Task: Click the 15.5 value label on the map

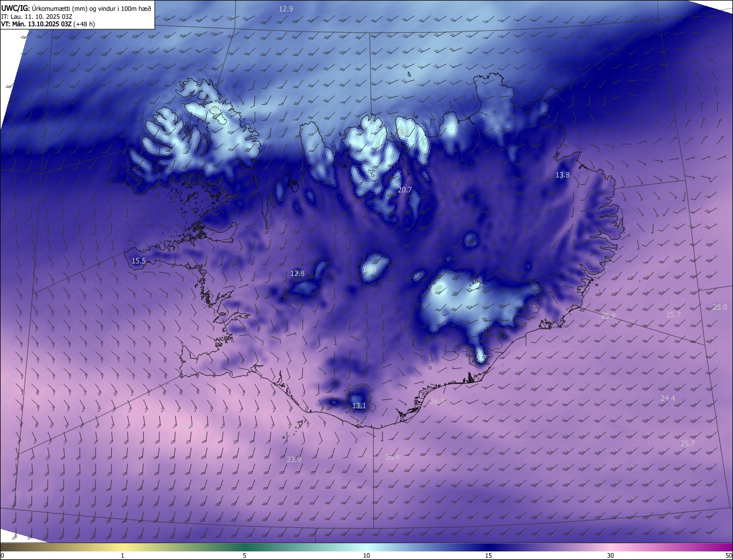Action: pos(139,261)
